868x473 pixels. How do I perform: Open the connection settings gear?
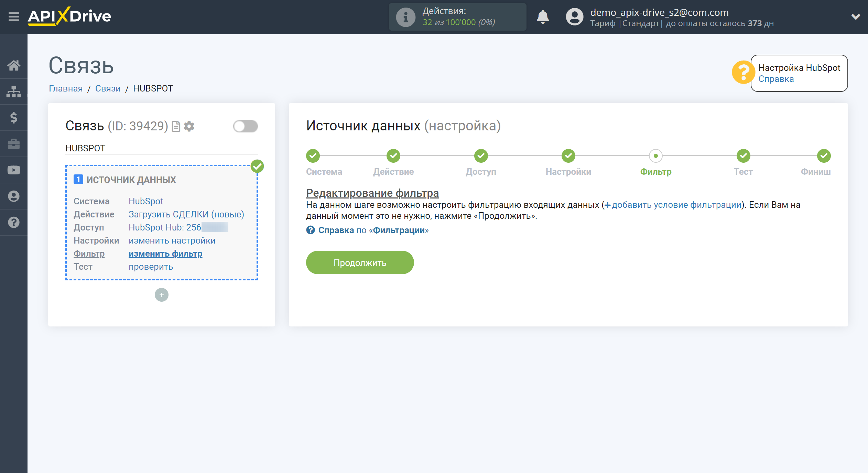tap(189, 126)
